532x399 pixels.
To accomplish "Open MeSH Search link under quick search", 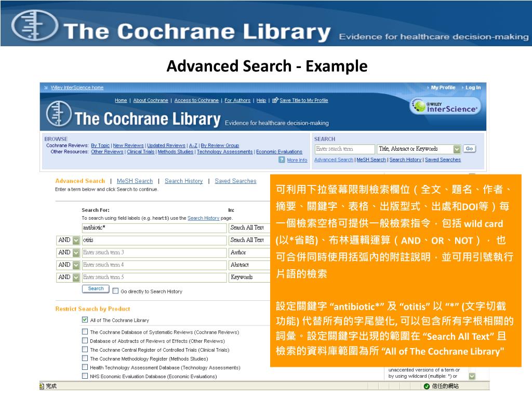I will 371,160.
